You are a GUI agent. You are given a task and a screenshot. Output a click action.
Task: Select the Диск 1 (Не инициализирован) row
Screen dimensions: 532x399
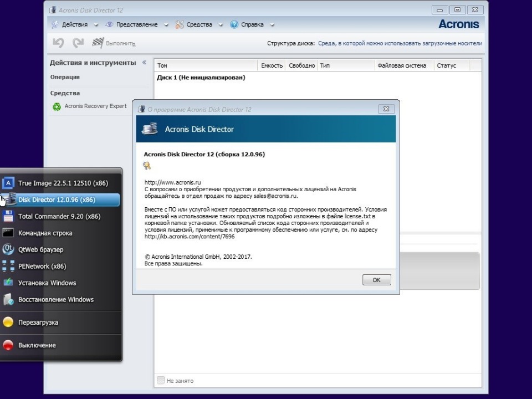[x=318, y=78]
